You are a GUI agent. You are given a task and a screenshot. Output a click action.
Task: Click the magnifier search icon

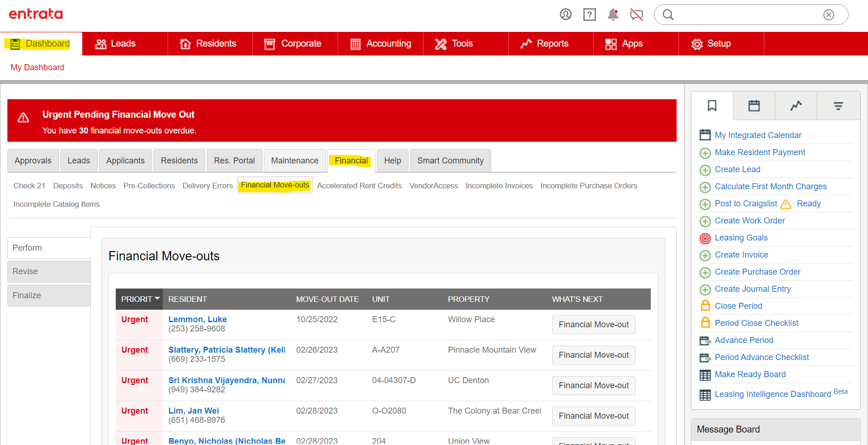pos(668,15)
